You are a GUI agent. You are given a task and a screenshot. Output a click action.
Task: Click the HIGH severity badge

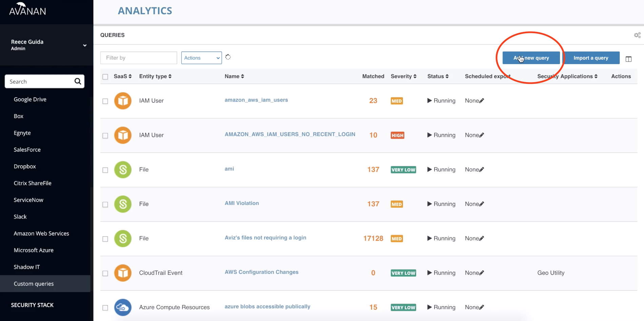coord(397,135)
